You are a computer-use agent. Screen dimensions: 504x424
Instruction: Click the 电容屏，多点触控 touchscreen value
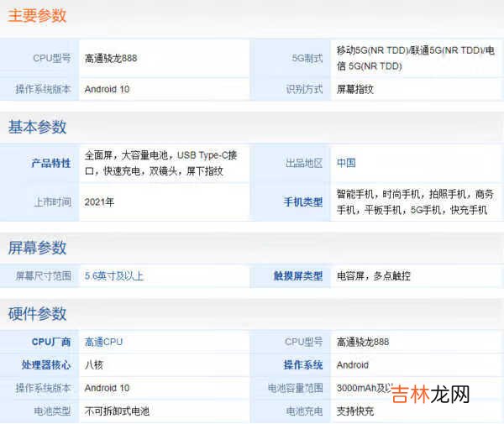pyautogui.click(x=374, y=275)
